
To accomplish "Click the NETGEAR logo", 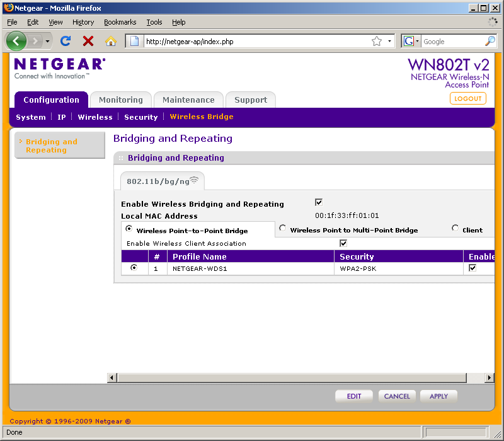I will pos(59,64).
